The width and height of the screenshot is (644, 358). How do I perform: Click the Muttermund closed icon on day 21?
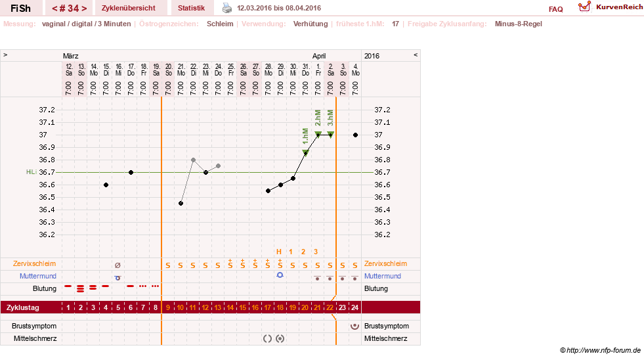coord(318,279)
